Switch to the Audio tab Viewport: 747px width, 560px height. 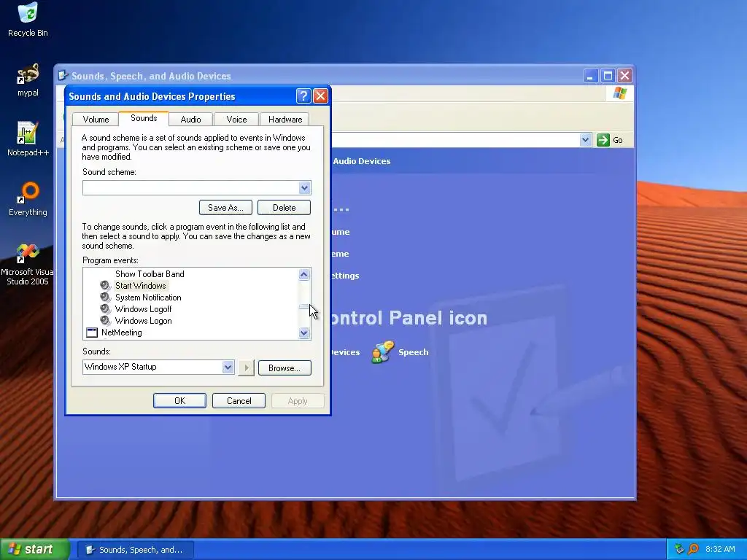190,120
